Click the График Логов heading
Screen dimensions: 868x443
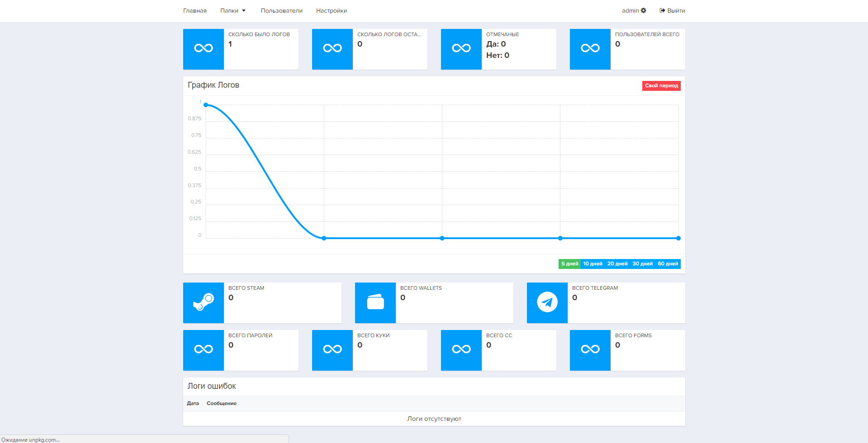point(213,85)
